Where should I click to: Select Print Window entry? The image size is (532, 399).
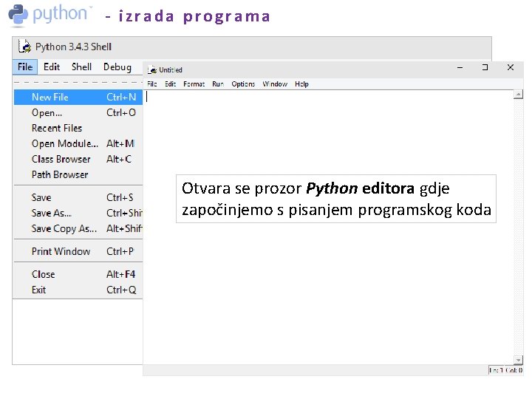click(78, 251)
